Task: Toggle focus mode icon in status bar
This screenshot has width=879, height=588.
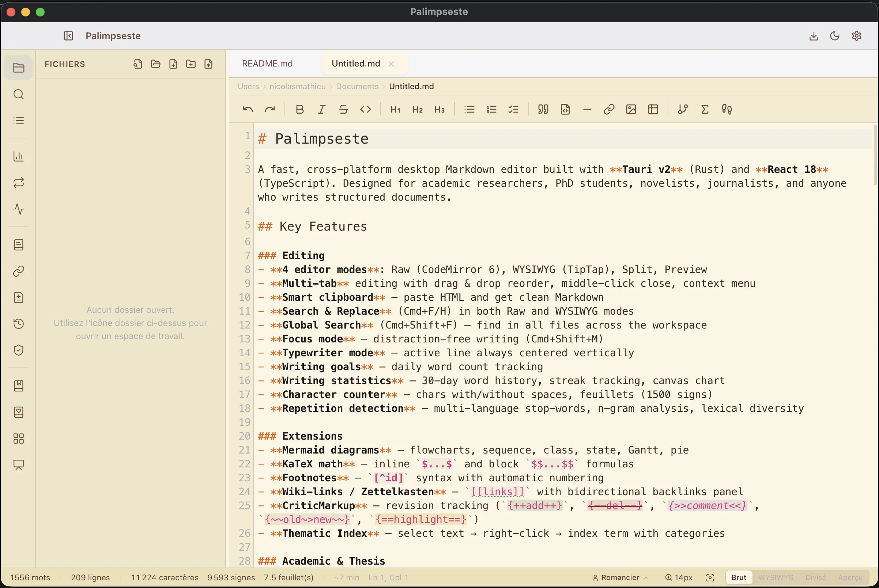Action: 710,577
